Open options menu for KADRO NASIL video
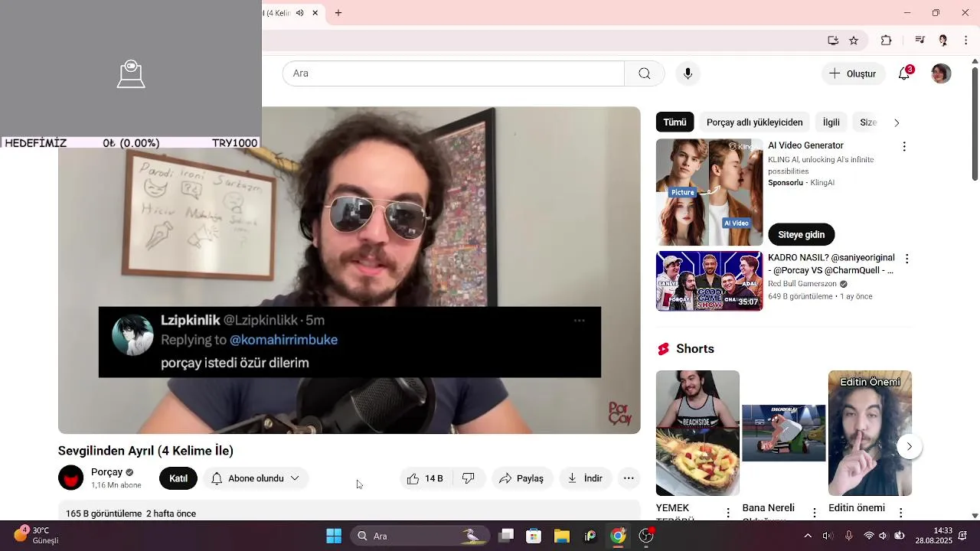This screenshot has height=551, width=980. (x=906, y=259)
